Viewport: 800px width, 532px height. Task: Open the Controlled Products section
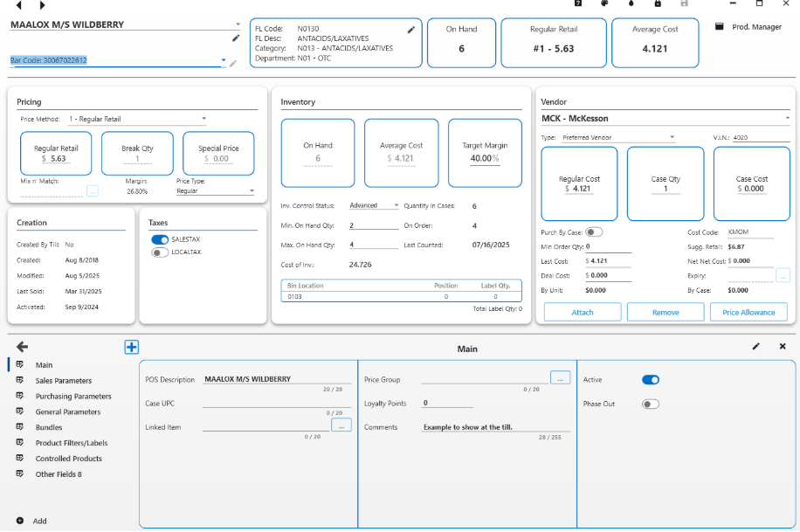coord(68,459)
